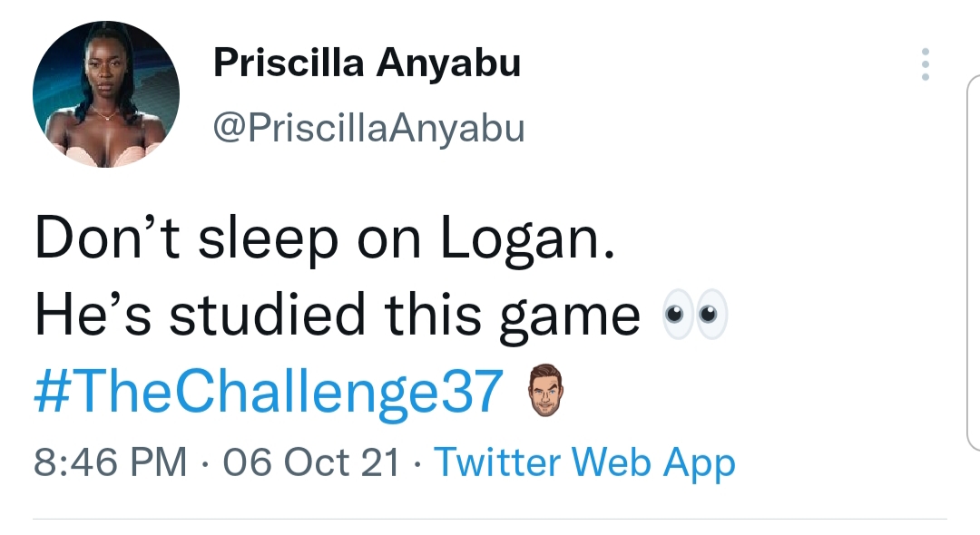Open the tweet's three-dot more options menu
Screen dimensions: 980x535
[926, 64]
